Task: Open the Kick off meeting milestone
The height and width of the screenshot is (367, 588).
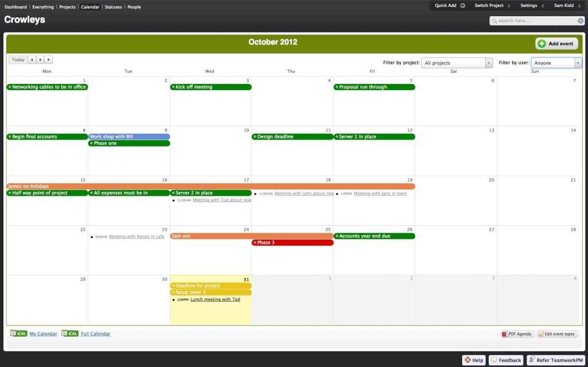Action: point(211,87)
